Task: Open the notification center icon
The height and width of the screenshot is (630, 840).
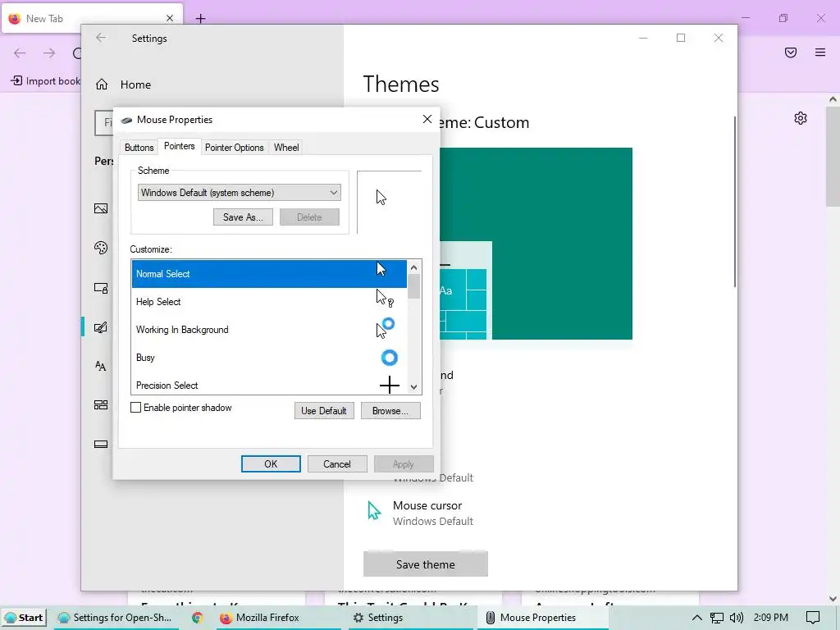Action: coord(813,618)
